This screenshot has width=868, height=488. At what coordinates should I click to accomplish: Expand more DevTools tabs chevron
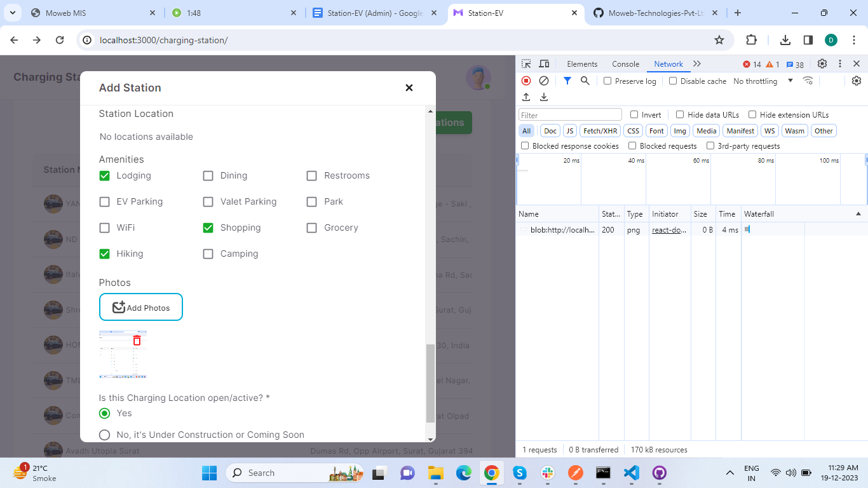pyautogui.click(x=697, y=64)
